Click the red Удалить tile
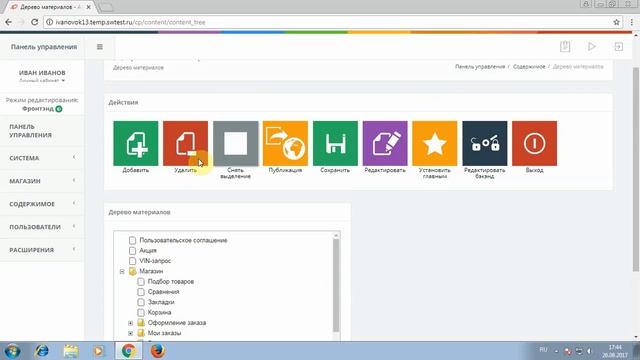This screenshot has width=640, height=360. (x=185, y=143)
